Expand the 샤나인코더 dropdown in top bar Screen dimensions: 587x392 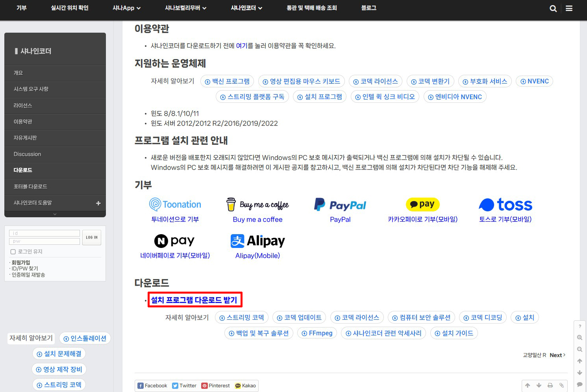click(x=246, y=8)
